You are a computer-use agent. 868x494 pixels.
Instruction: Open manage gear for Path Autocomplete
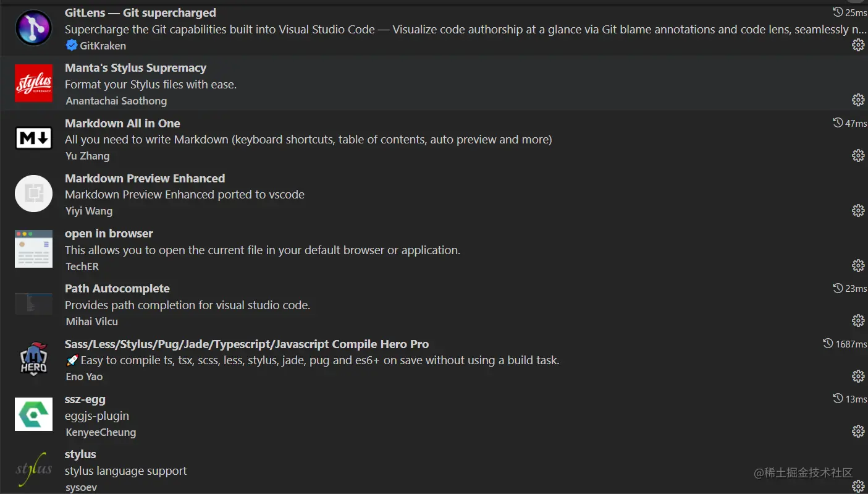click(858, 320)
